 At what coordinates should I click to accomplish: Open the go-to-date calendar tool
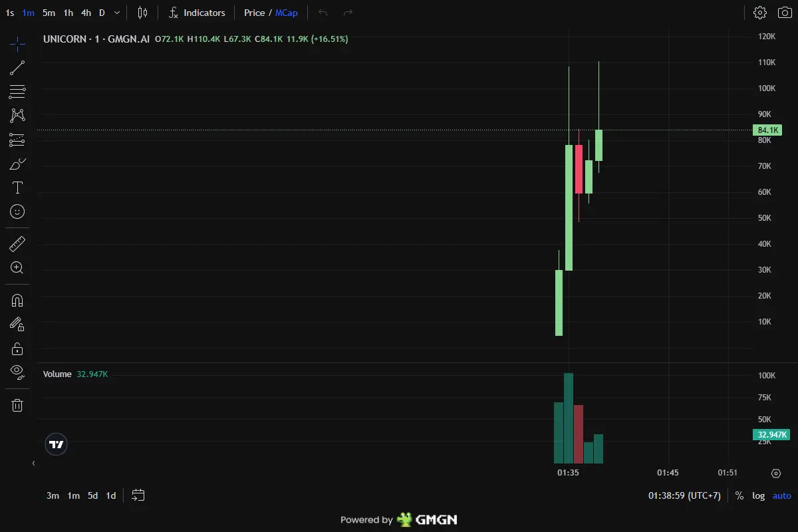[138, 495]
